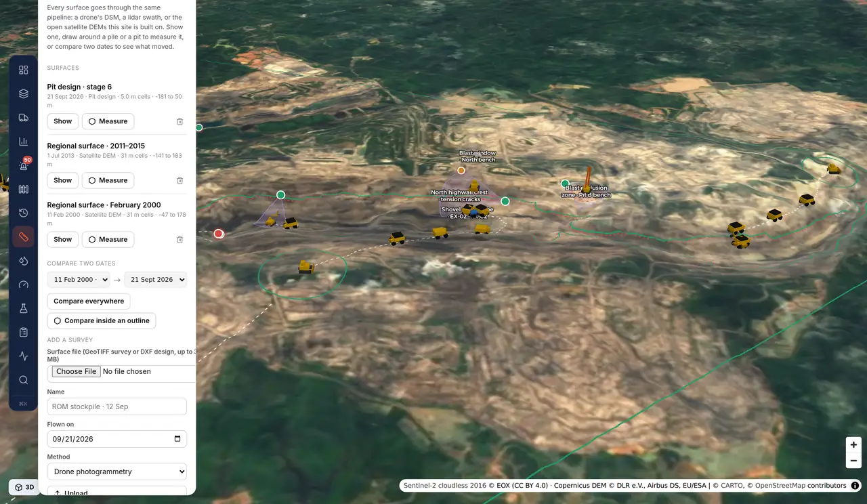Delete Regional surface 2011–2015 via trash icon
This screenshot has width=867, height=504.
click(179, 180)
